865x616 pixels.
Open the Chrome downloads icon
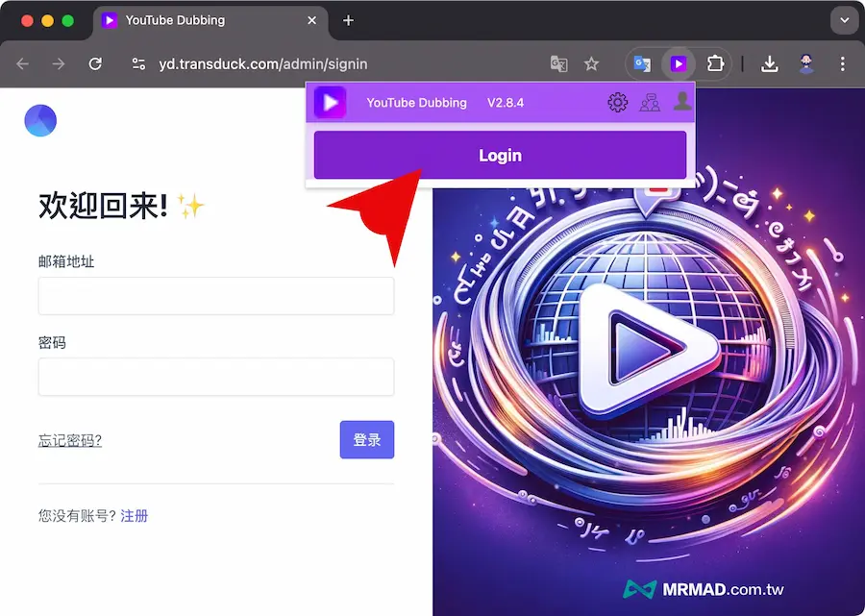(769, 64)
